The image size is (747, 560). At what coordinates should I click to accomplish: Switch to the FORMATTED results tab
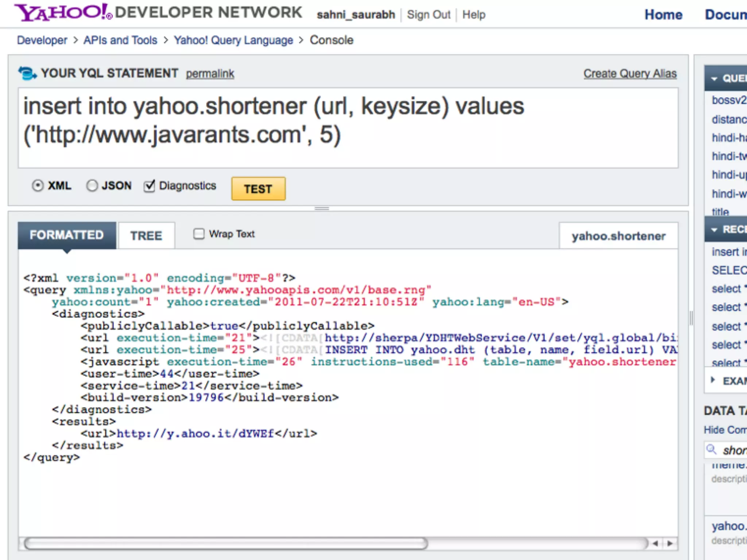pyautogui.click(x=67, y=235)
